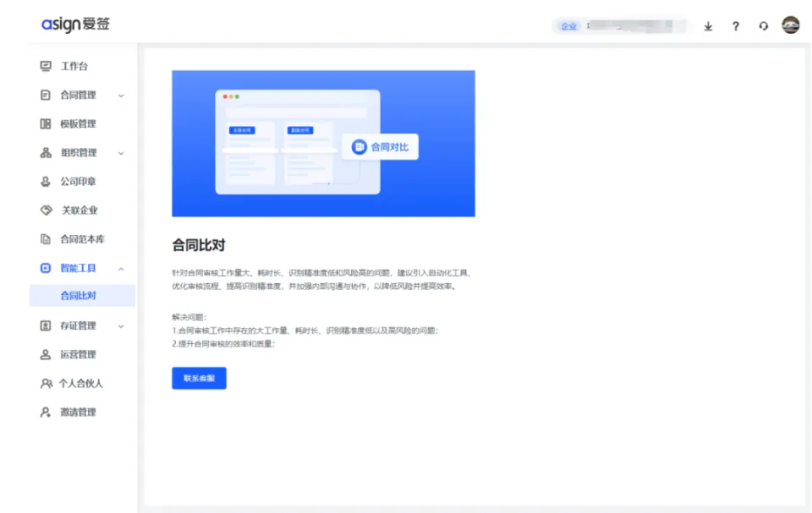The width and height of the screenshot is (812, 513).
Task: Expand the 存证管理 submenu chevron
Action: (121, 326)
